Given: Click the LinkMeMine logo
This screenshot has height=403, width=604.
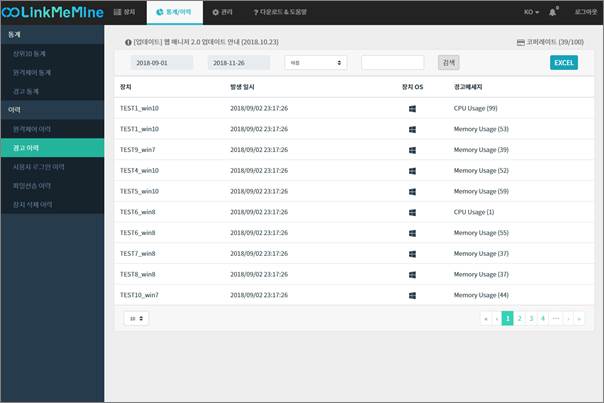Looking at the screenshot, I should pos(50,12).
